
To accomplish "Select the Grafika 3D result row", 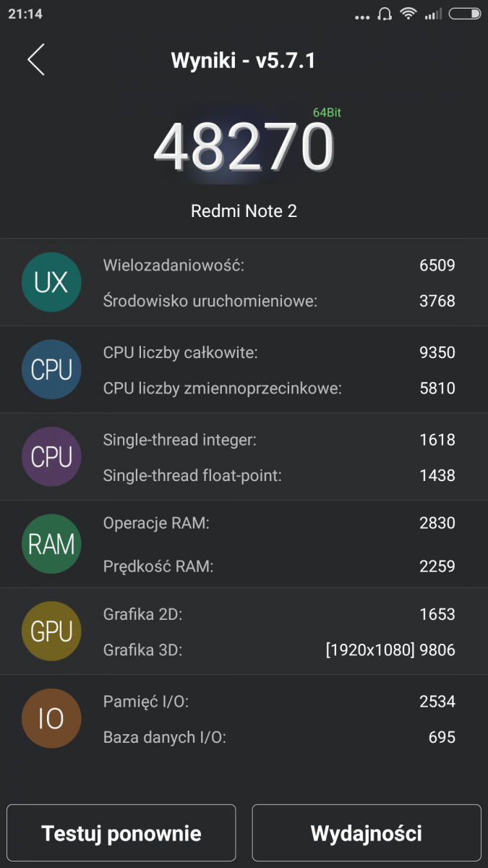I will [x=279, y=650].
